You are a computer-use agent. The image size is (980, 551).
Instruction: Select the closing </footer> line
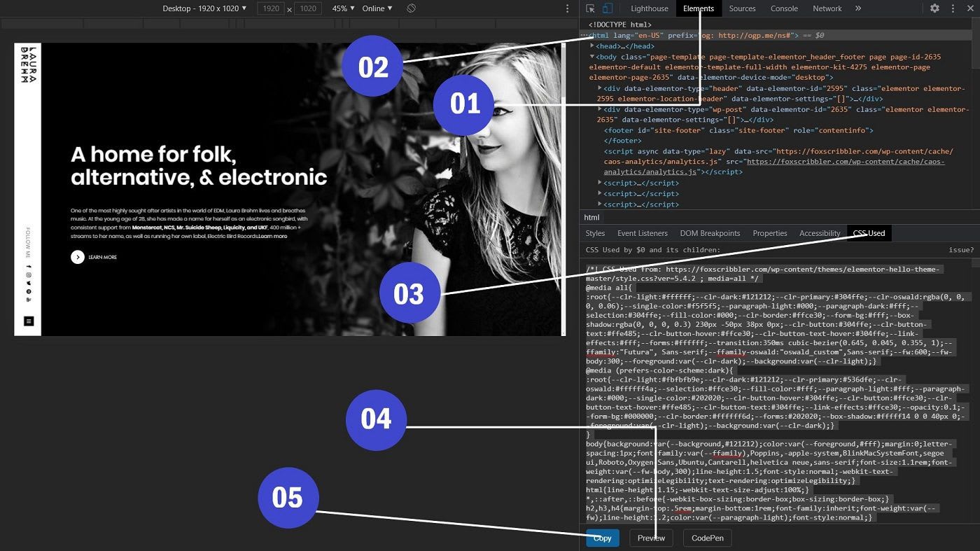pos(622,141)
